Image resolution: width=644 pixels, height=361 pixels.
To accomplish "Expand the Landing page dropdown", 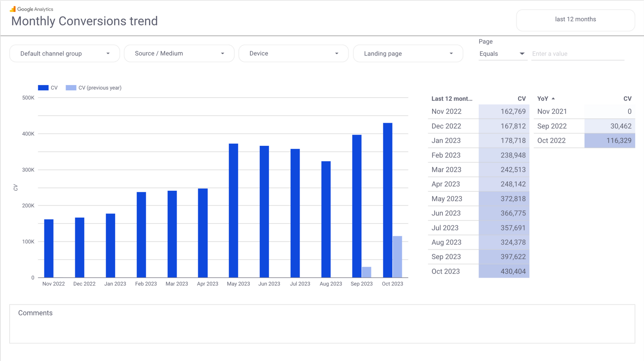I will pyautogui.click(x=408, y=54).
